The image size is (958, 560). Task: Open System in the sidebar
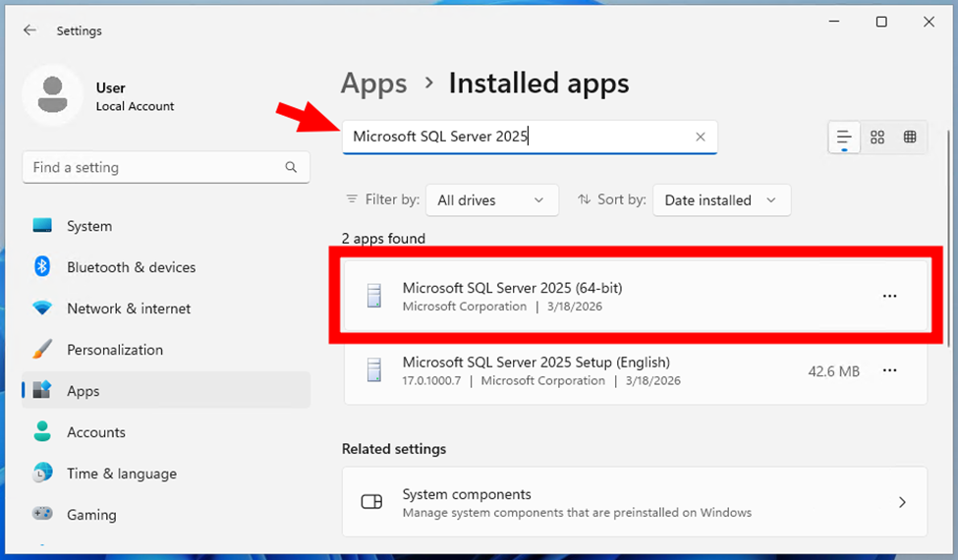point(88,226)
